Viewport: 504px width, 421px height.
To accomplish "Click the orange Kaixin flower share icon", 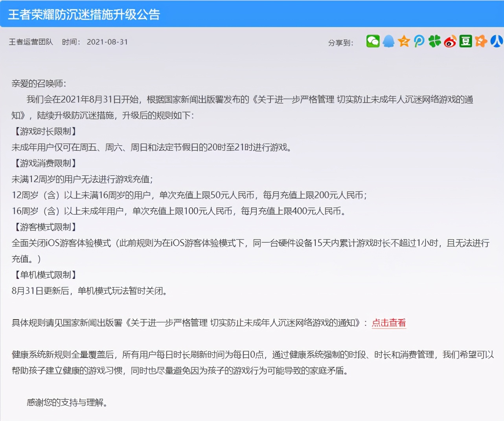I will pyautogui.click(x=480, y=41).
